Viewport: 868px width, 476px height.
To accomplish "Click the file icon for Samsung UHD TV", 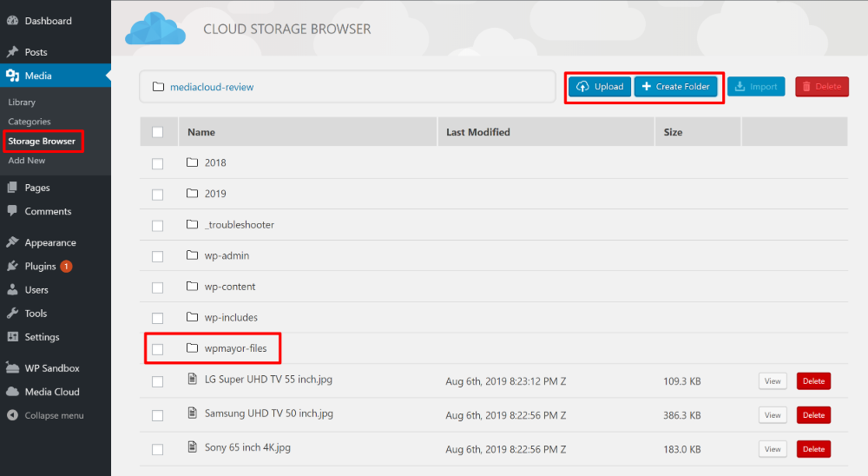I will pyautogui.click(x=192, y=413).
